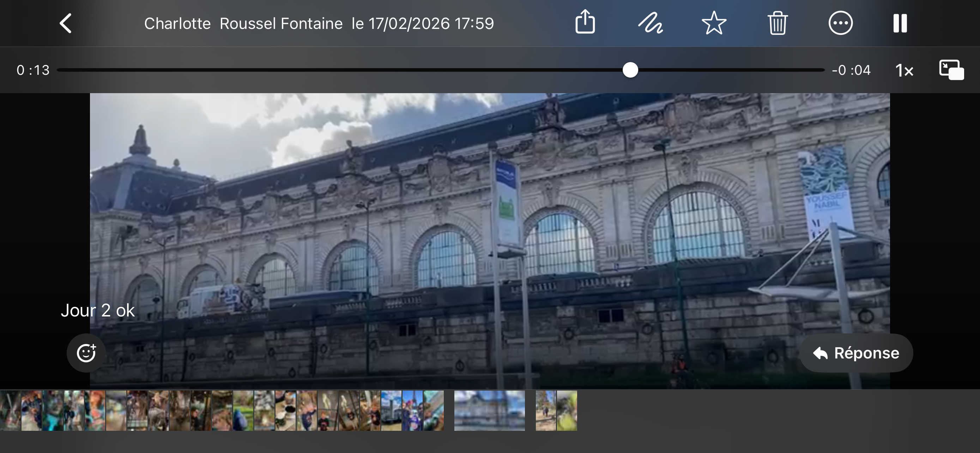Select the large highlighted building thumbnail

[489, 410]
